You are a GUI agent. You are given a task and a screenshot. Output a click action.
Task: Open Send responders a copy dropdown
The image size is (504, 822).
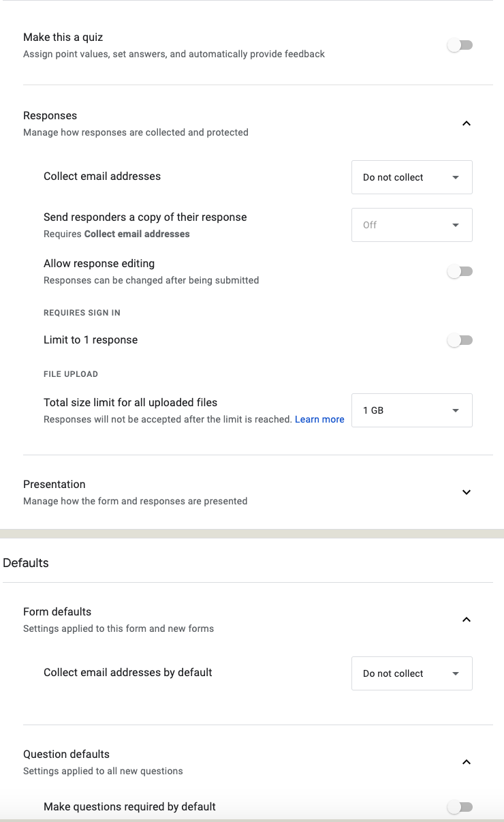[x=412, y=225]
